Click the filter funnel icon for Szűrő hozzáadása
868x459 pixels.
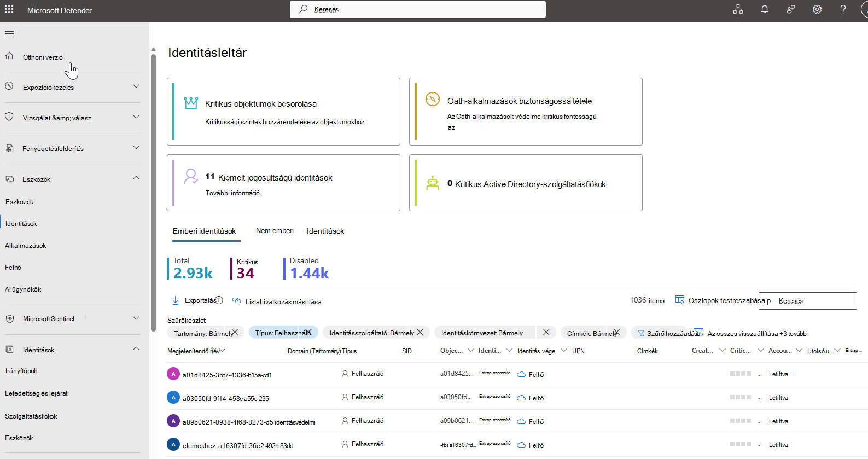[x=641, y=333]
